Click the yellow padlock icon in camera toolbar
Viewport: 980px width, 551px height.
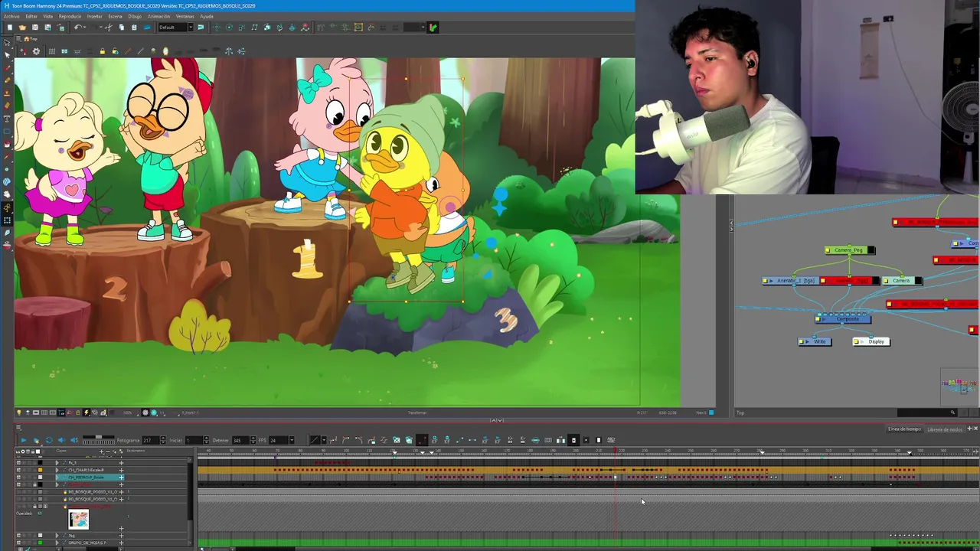coord(102,51)
